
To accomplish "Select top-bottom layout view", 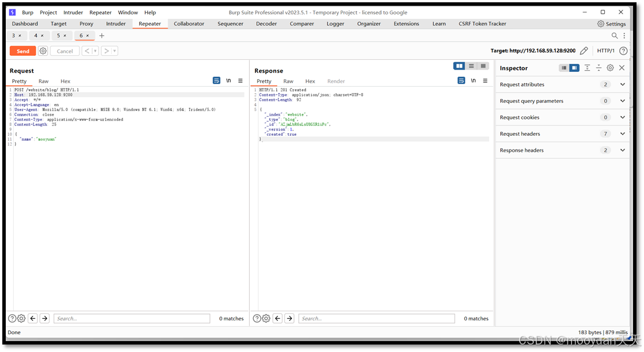I will point(471,66).
